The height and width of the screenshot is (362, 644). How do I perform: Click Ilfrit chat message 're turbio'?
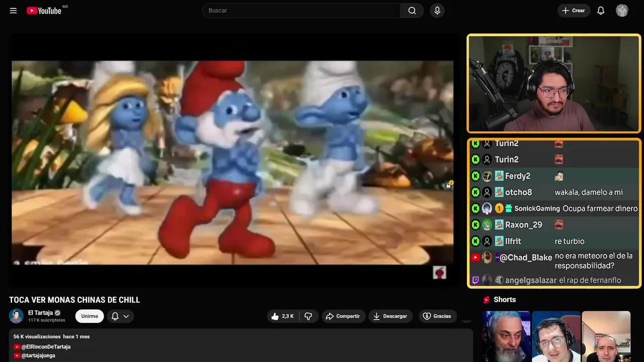(x=570, y=241)
